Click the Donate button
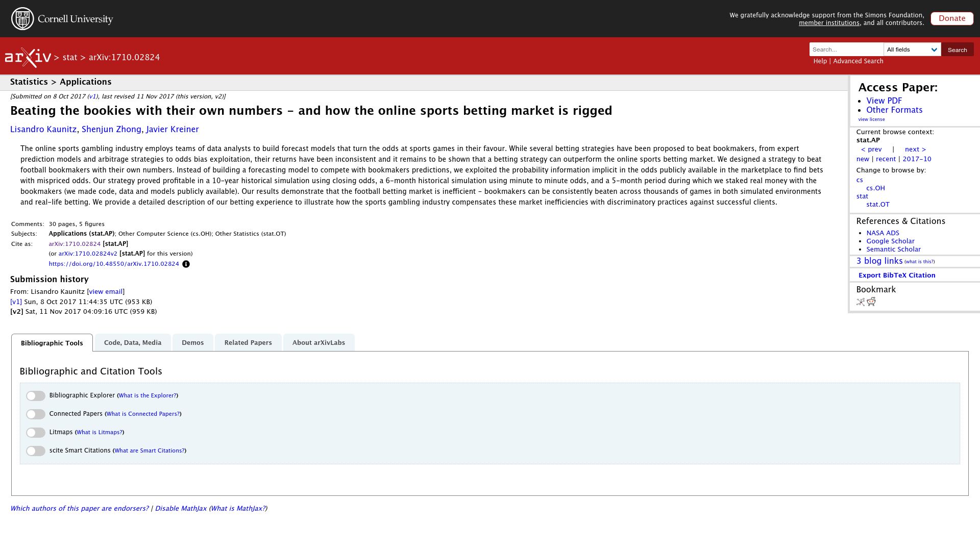Screen dimensions: 980x551 pyautogui.click(x=952, y=18)
